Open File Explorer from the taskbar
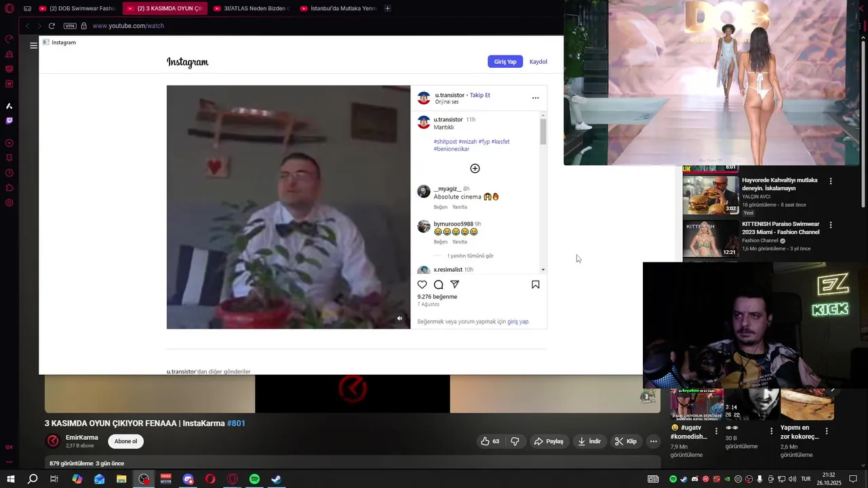 click(x=121, y=479)
